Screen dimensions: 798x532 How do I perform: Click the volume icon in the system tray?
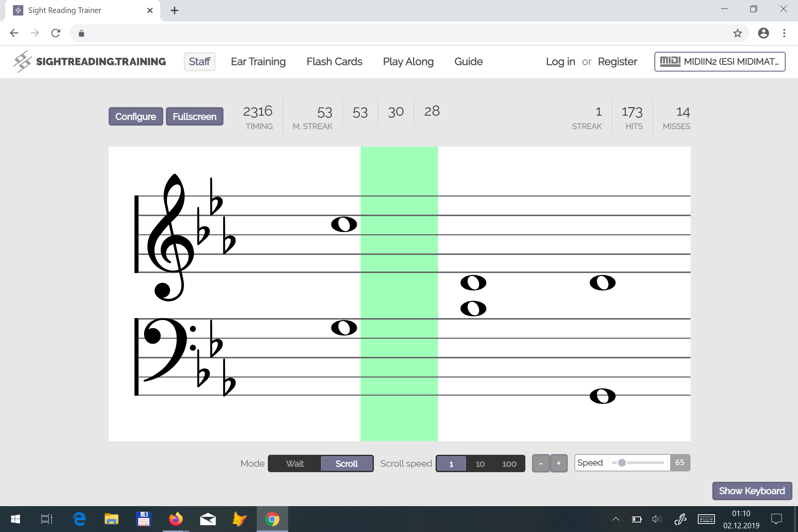click(x=657, y=519)
